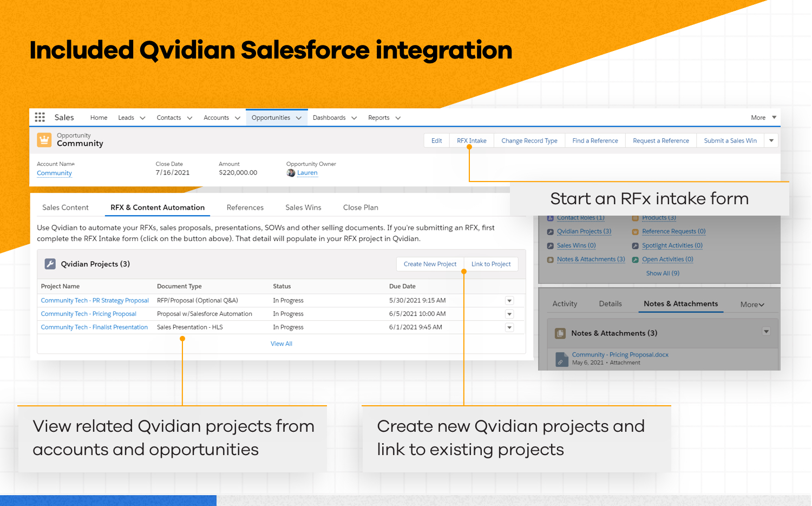Screen dimensions: 812x506
Task: Select the Close Plan tab
Action: coord(361,207)
